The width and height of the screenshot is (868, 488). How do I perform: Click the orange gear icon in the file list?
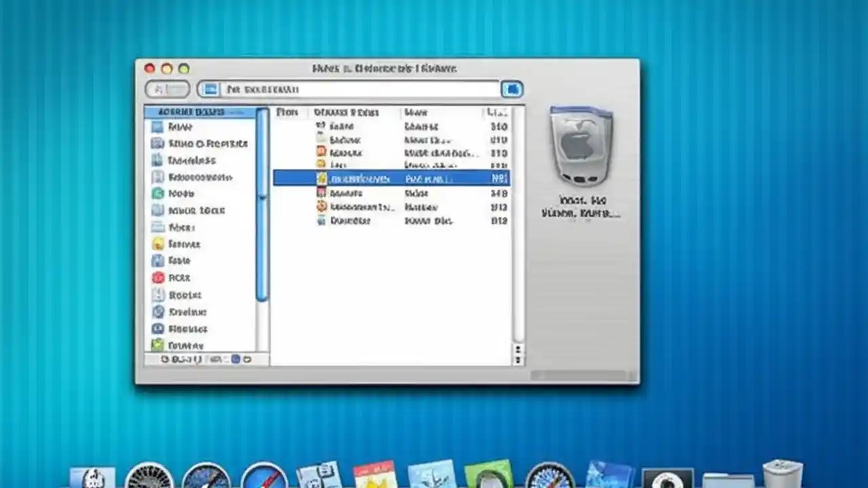(321, 207)
